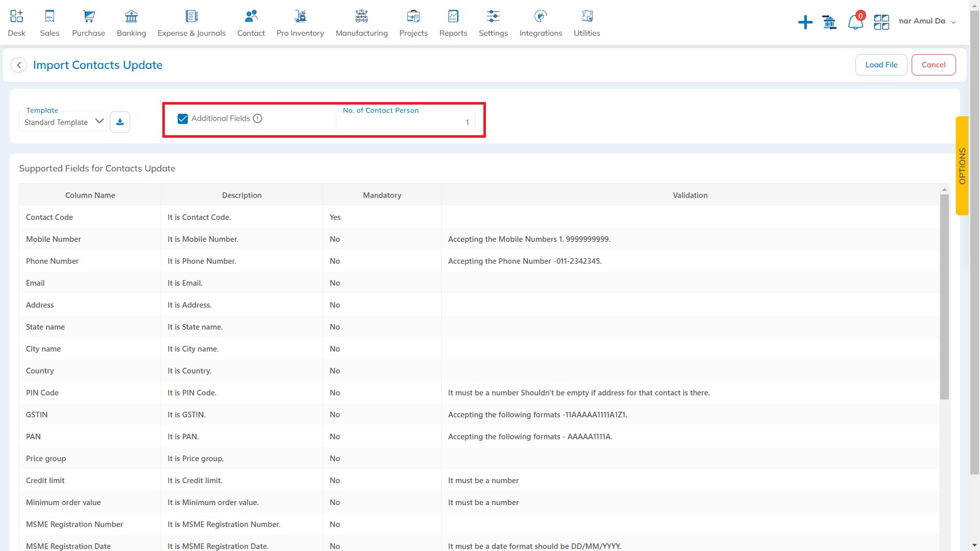The image size is (980, 551).
Task: Click the PAN format validation text
Action: pos(530,437)
